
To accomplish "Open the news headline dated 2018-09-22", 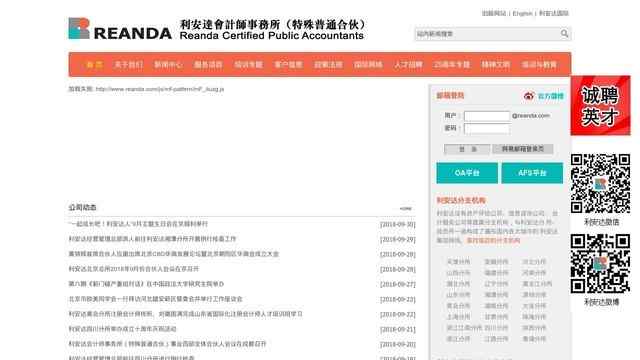I will coord(186,314).
